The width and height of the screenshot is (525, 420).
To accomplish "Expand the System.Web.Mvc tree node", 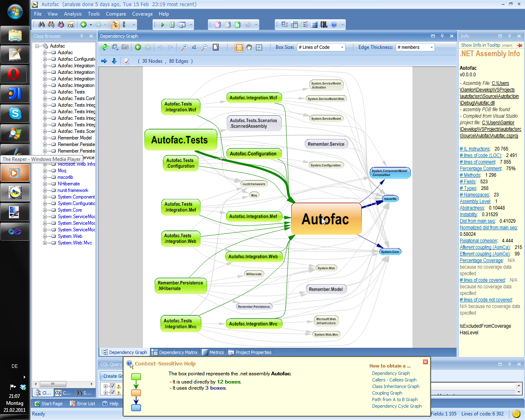I will [45, 243].
